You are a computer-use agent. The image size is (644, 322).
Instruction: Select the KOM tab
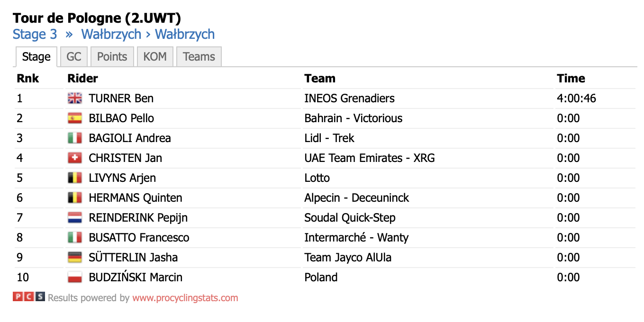pyautogui.click(x=155, y=57)
